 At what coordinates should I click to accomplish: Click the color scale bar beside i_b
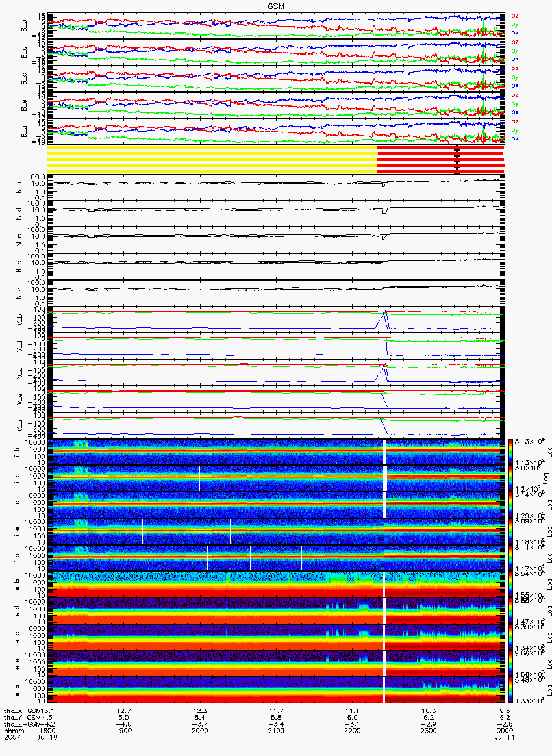pyautogui.click(x=511, y=453)
